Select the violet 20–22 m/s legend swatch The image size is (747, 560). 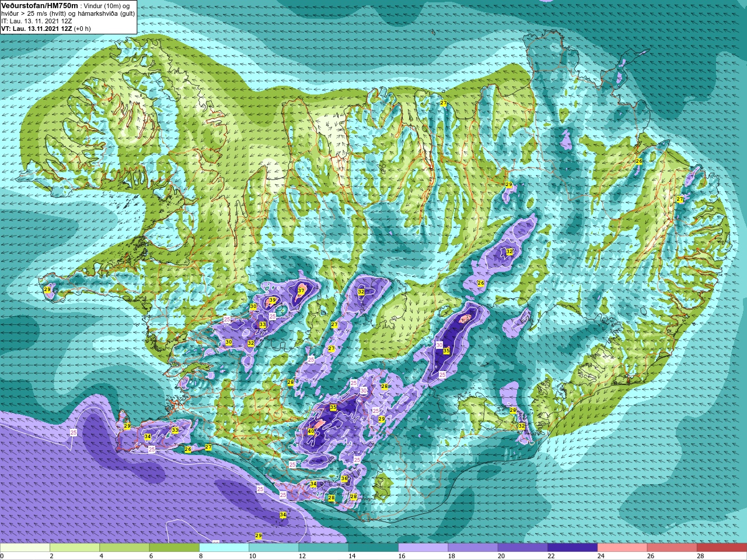522,548
